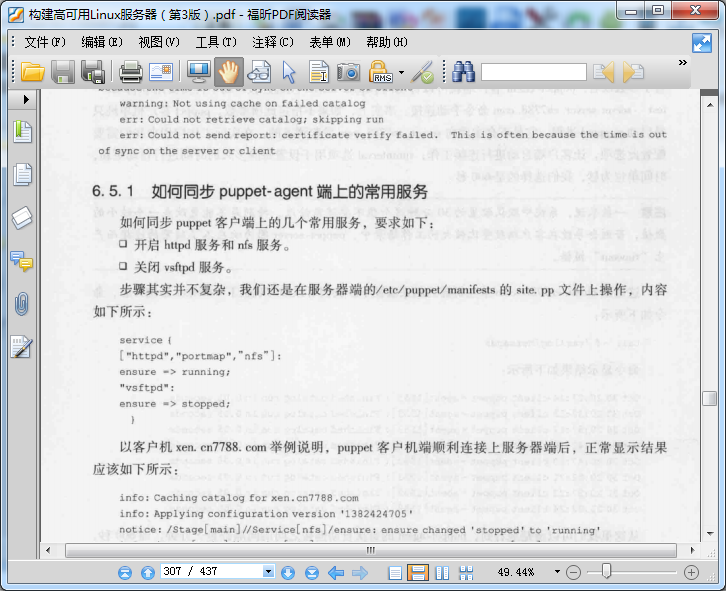Expand the left navigation panel arrow

click(x=26, y=100)
